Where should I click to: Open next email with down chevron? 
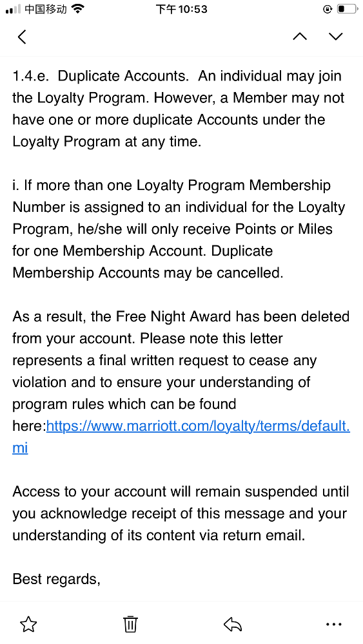[x=336, y=37]
